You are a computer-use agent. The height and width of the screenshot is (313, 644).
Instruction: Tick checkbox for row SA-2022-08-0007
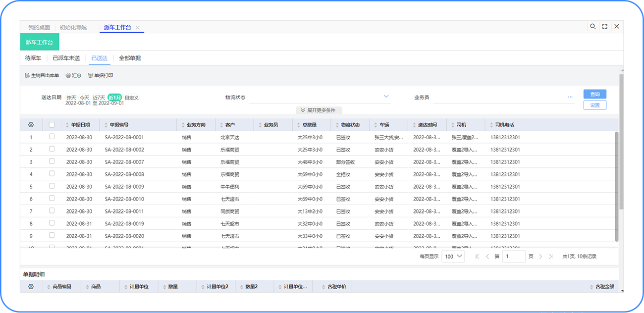pyautogui.click(x=52, y=161)
